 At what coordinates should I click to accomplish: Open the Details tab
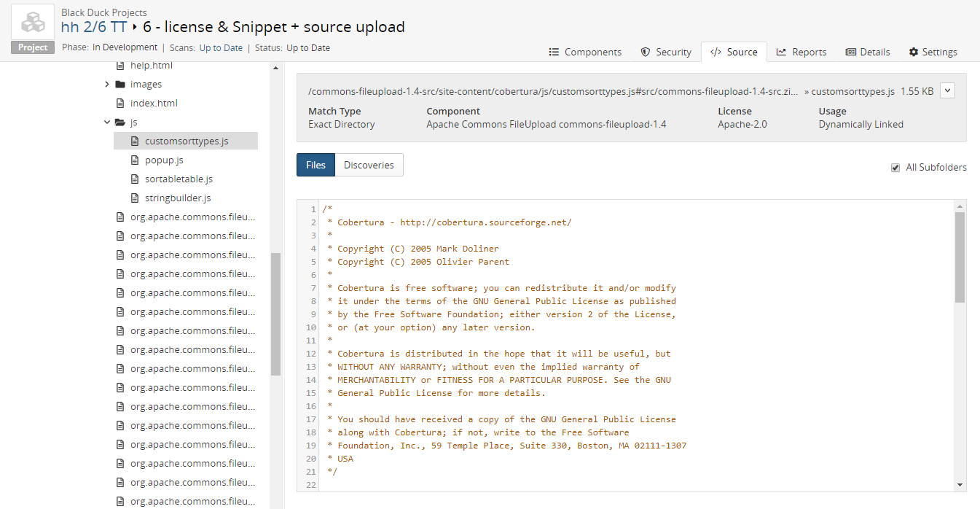(868, 52)
